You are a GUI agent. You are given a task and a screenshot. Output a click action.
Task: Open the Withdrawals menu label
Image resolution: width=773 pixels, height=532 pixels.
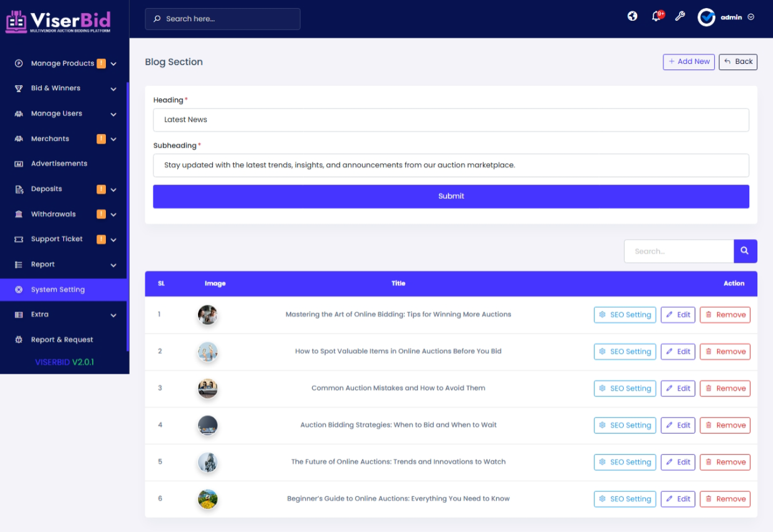[53, 214]
